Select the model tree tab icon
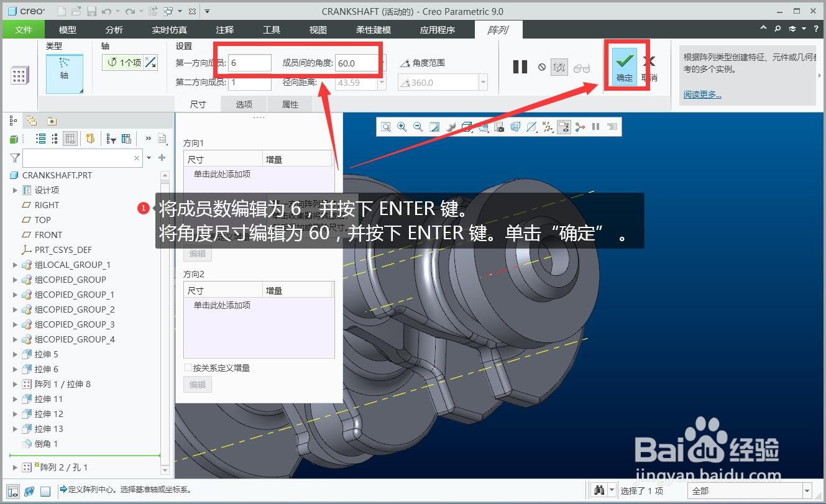The image size is (826, 504). click(14, 121)
